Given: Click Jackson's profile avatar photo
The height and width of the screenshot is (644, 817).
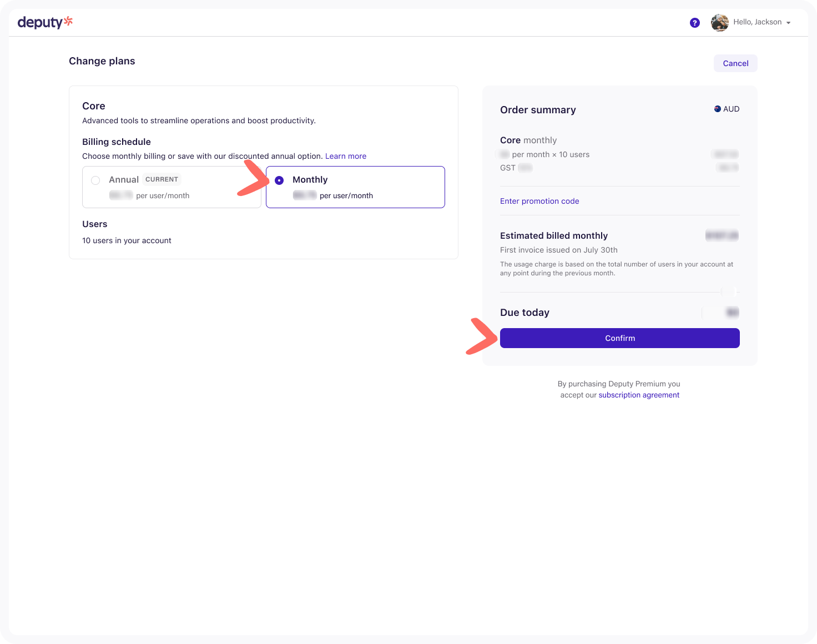Looking at the screenshot, I should coord(719,23).
